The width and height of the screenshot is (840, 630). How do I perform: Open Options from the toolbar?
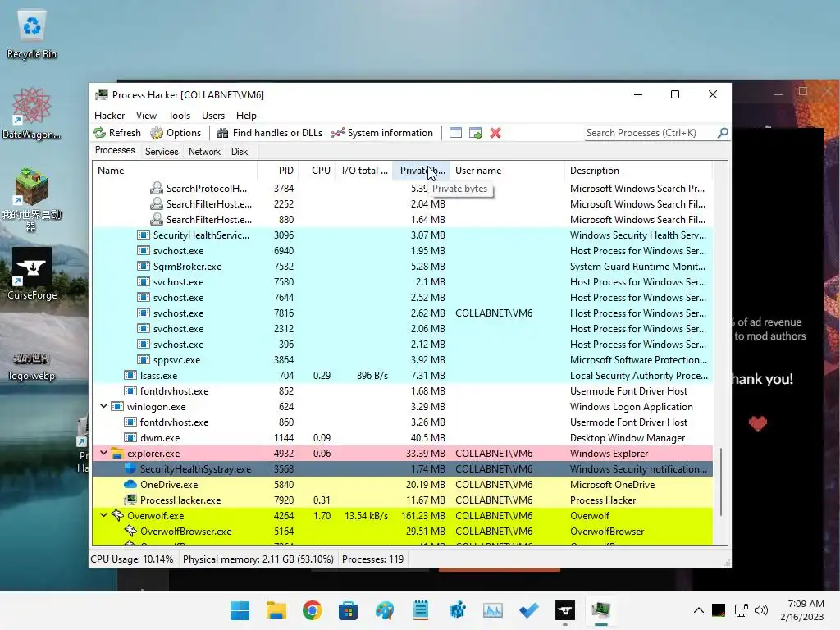[176, 133]
